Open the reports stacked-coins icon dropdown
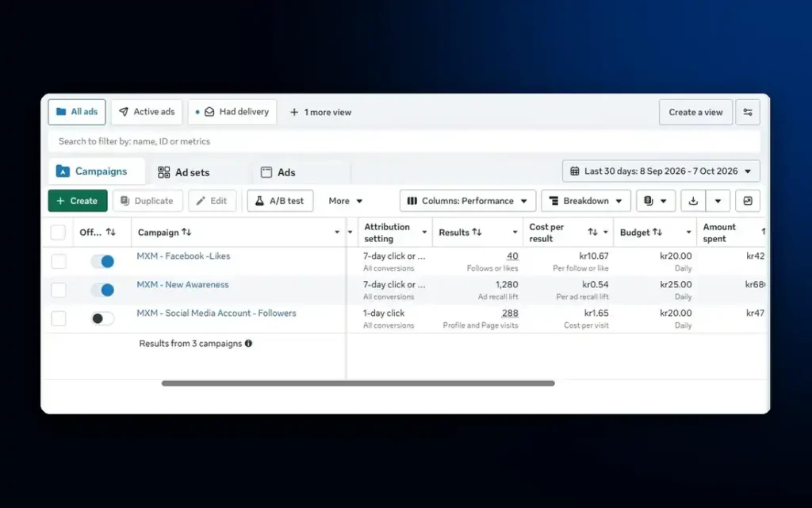The height and width of the screenshot is (508, 812). tap(656, 201)
